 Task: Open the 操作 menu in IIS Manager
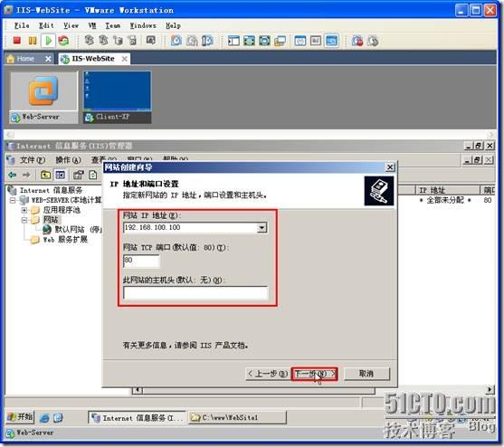click(x=68, y=160)
